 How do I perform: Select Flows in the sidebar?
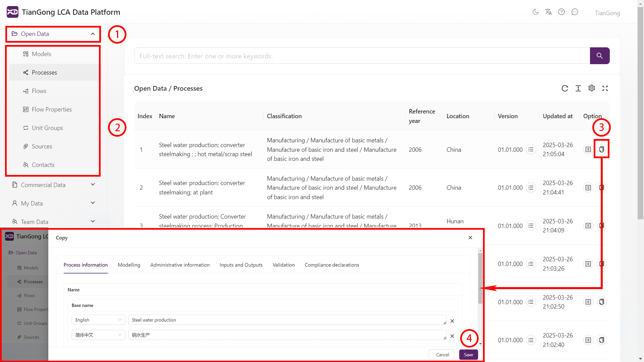pyautogui.click(x=39, y=91)
